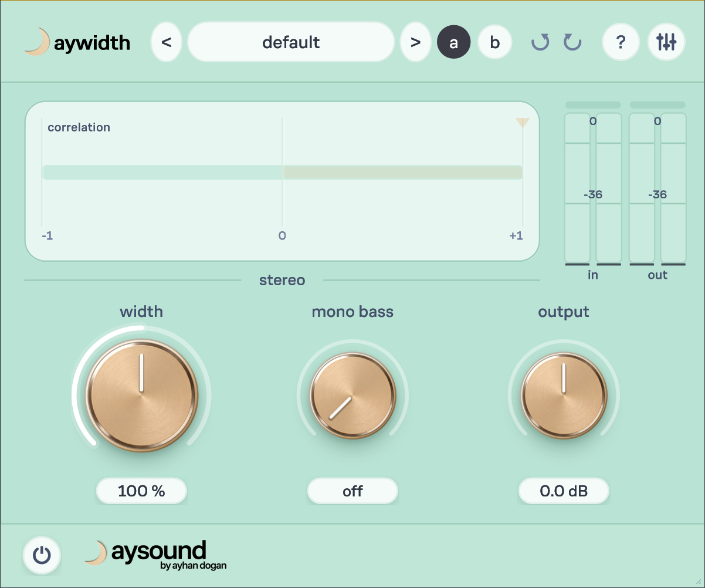
Task: Click the aysound by ayhan dogan logo
Action: [155, 555]
